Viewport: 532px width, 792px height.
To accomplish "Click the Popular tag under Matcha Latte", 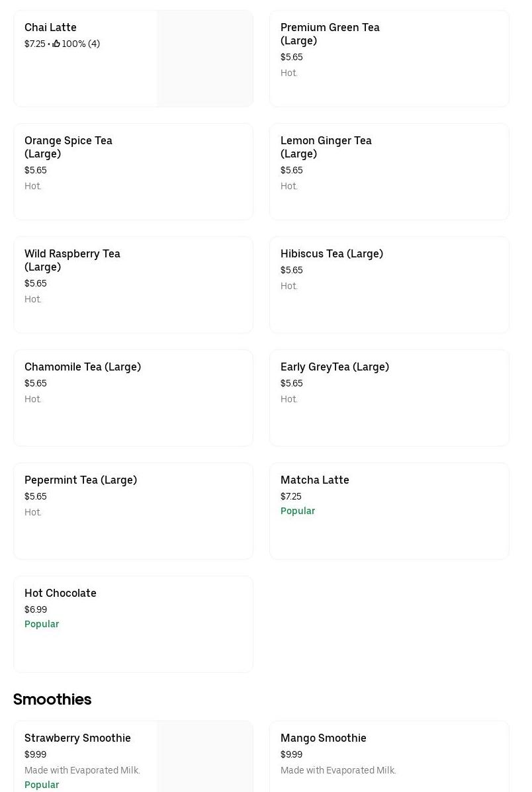I will pos(298,511).
